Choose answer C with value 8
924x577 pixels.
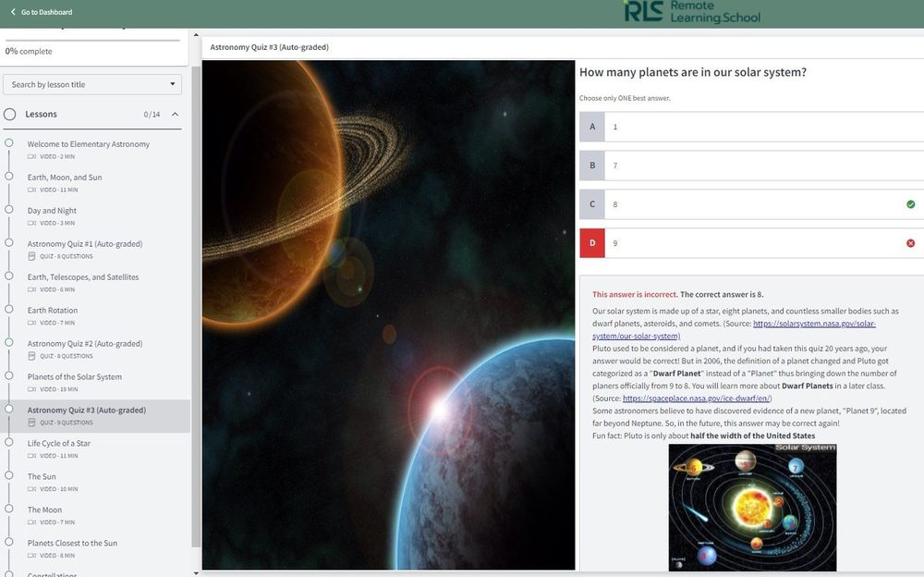tap(751, 204)
